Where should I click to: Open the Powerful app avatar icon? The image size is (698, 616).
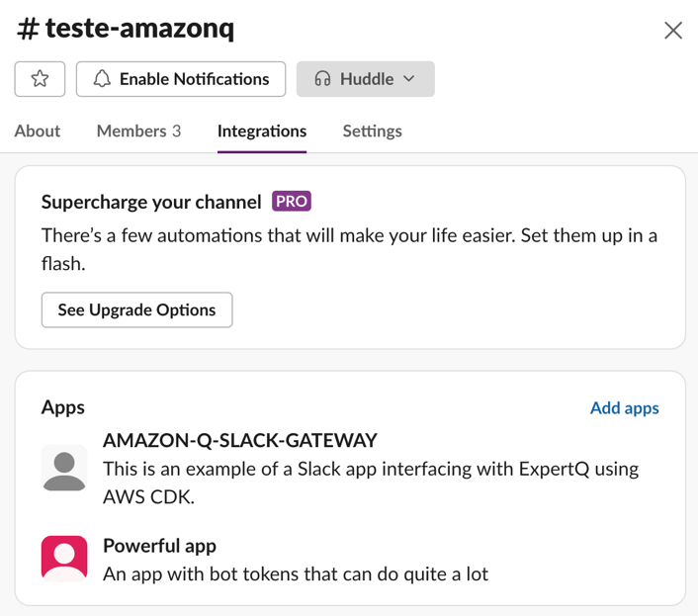(x=64, y=559)
